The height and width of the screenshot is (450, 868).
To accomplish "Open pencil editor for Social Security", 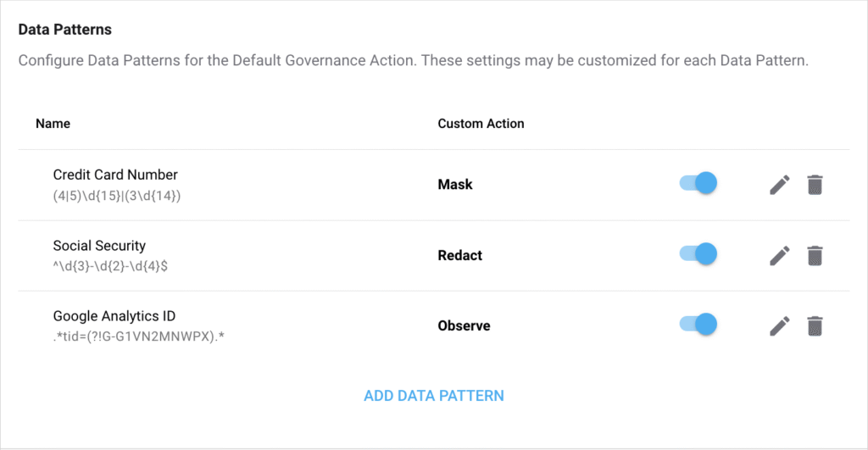I will click(780, 254).
